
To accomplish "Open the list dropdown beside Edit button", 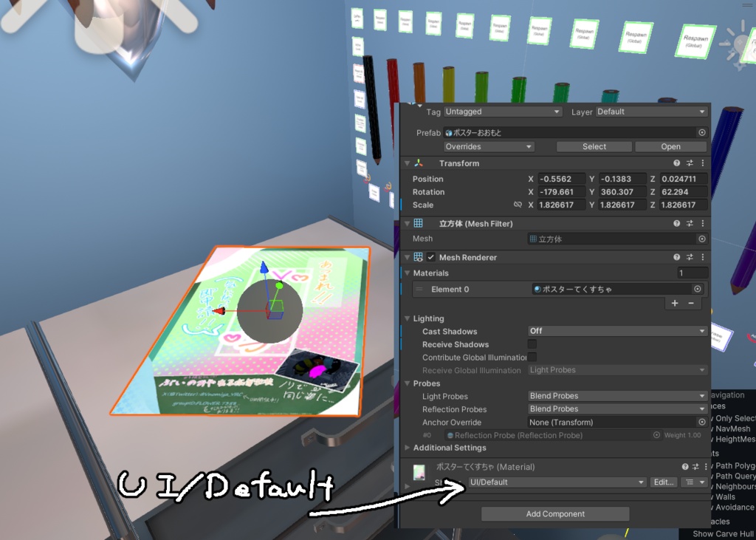I will click(x=694, y=482).
